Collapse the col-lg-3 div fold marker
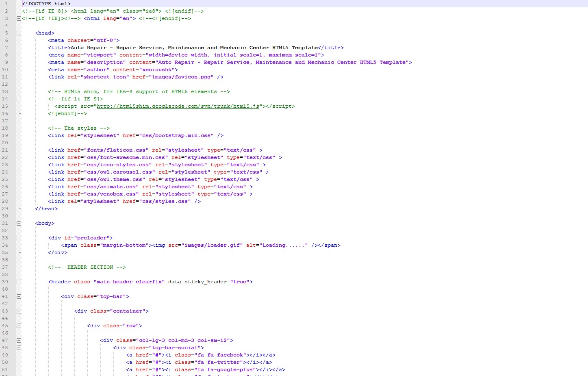 pos(19,340)
